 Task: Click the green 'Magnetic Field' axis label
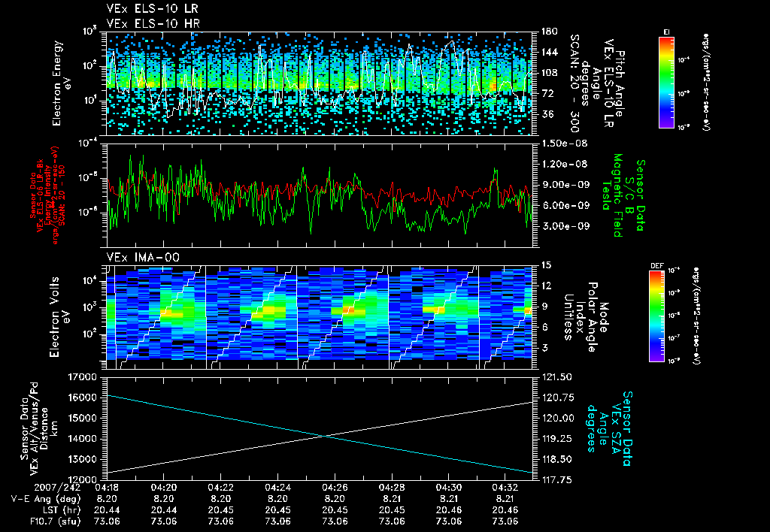coord(617,195)
